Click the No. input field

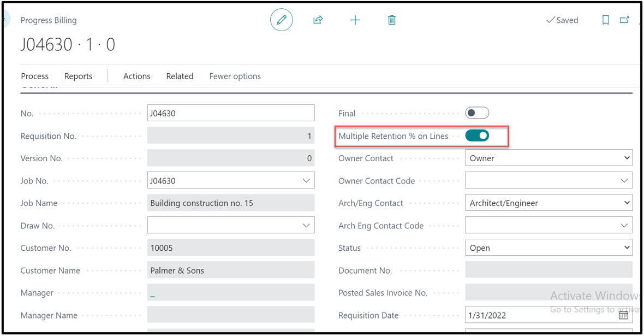(x=230, y=113)
